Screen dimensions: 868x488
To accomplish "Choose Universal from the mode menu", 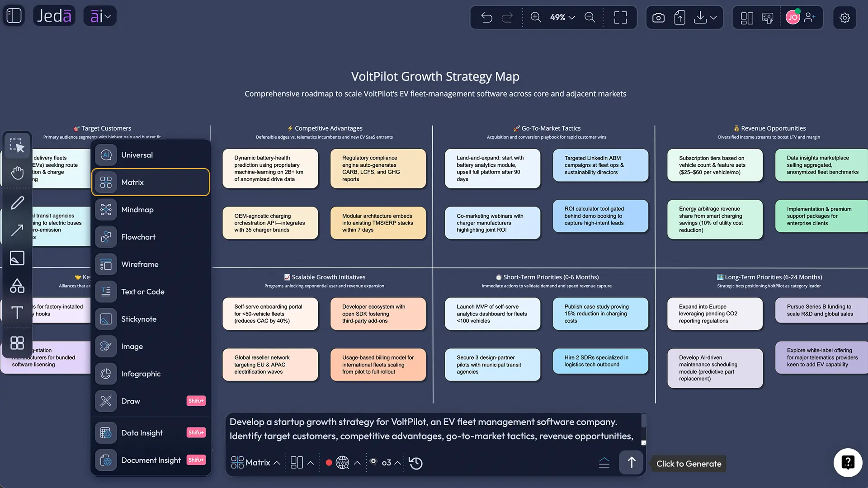I will coord(151,155).
